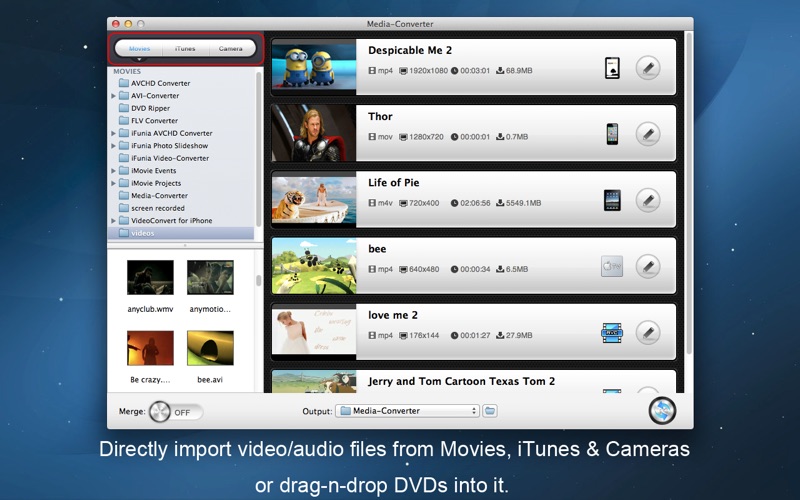Click the Apple TV format icon for bee
Screen dimensions: 800x500
coord(612,266)
